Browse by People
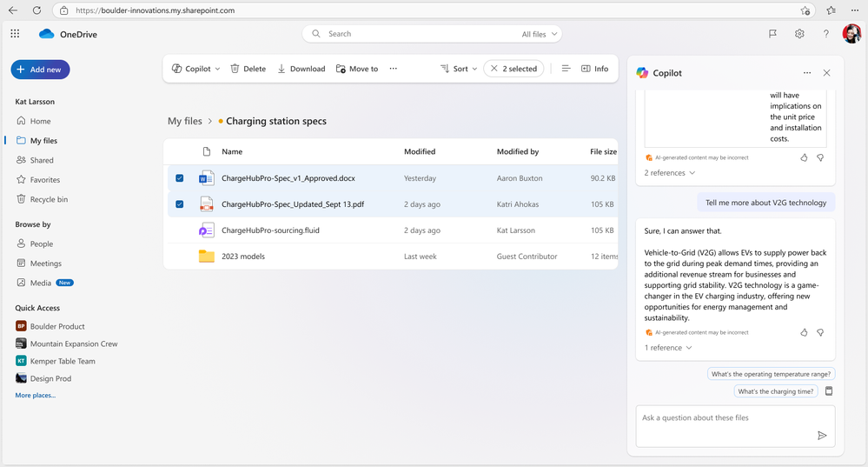This screenshot has height=467, width=868. click(x=35, y=244)
